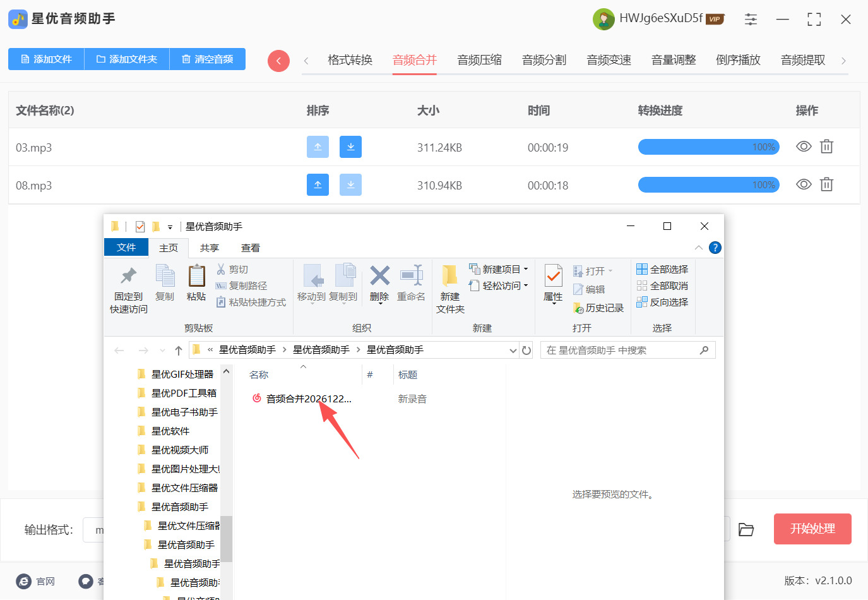Delete 08.mp3 from the list
Image resolution: width=868 pixels, height=600 pixels.
pyautogui.click(x=826, y=184)
